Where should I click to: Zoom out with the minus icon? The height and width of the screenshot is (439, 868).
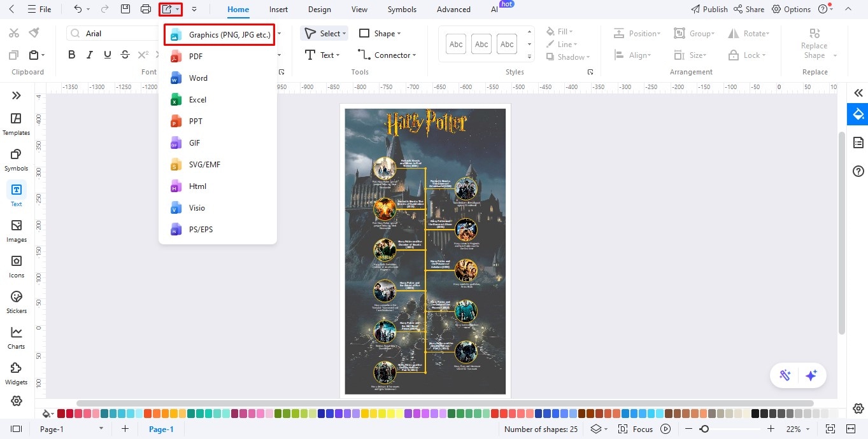click(689, 429)
